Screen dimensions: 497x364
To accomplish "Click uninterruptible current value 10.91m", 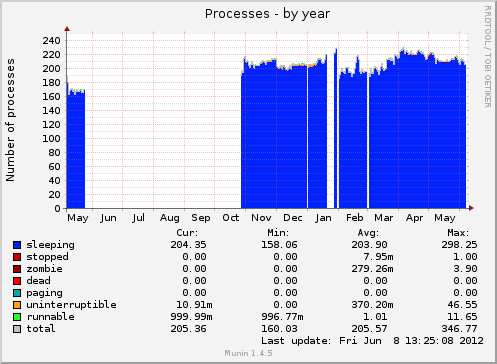I will coord(194,305).
